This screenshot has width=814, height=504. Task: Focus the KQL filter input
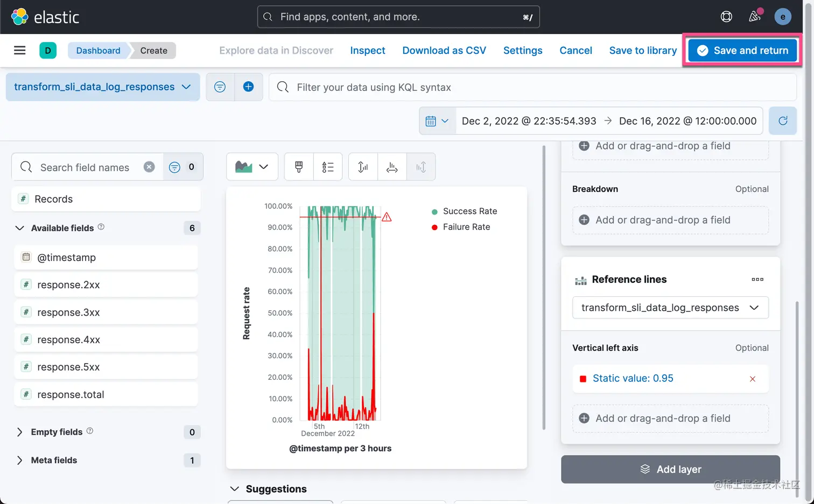(532, 87)
